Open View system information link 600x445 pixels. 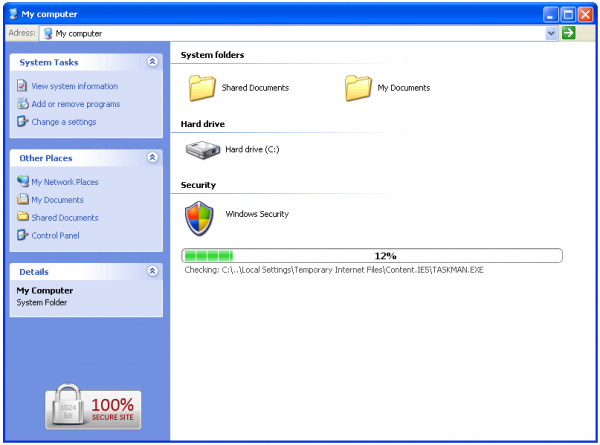point(75,86)
